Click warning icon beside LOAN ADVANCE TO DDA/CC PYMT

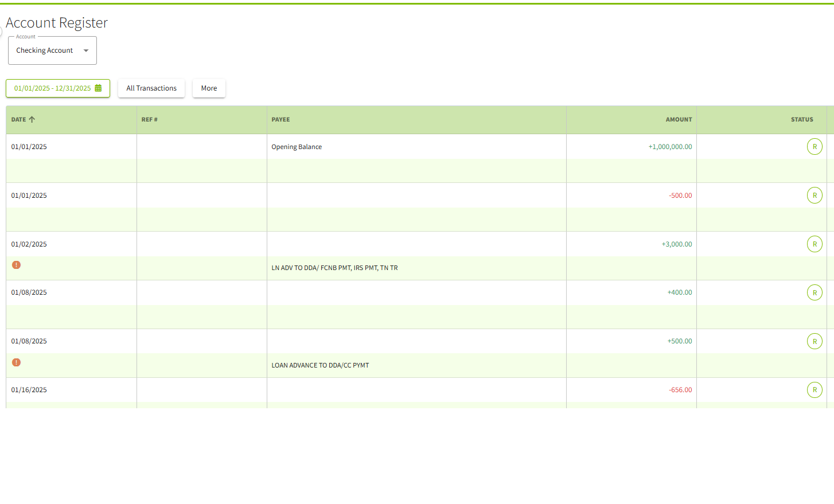point(16,362)
